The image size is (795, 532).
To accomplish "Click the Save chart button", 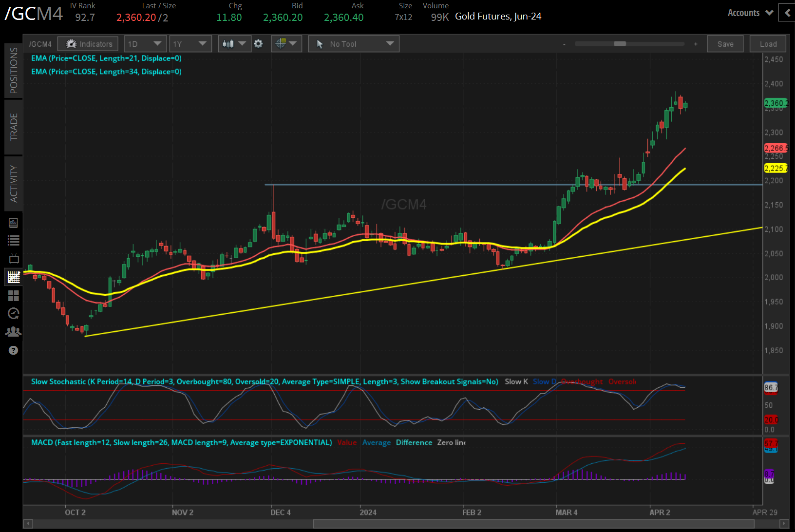I will click(x=725, y=44).
